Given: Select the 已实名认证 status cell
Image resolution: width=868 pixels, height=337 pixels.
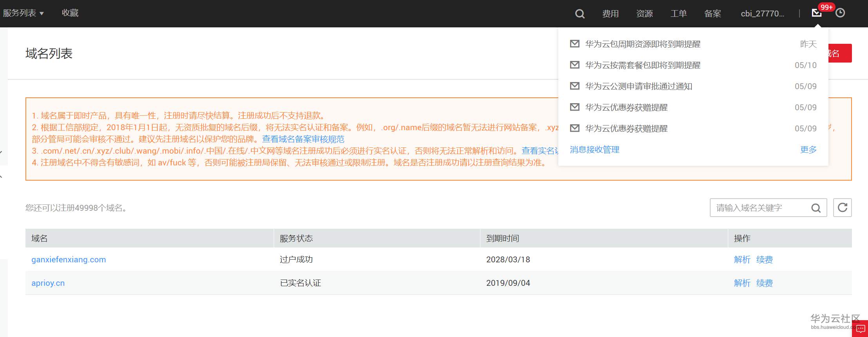Looking at the screenshot, I should tap(300, 283).
